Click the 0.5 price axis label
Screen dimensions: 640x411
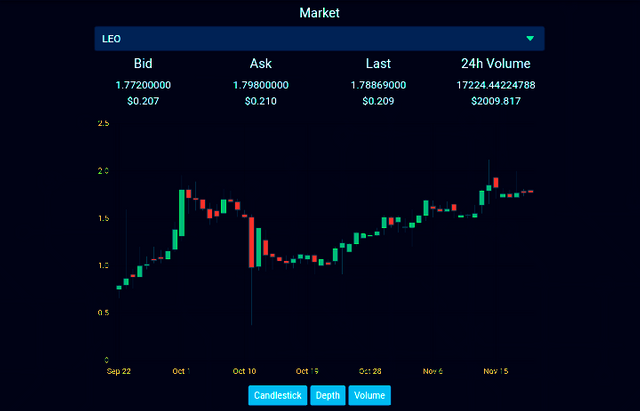click(x=104, y=313)
